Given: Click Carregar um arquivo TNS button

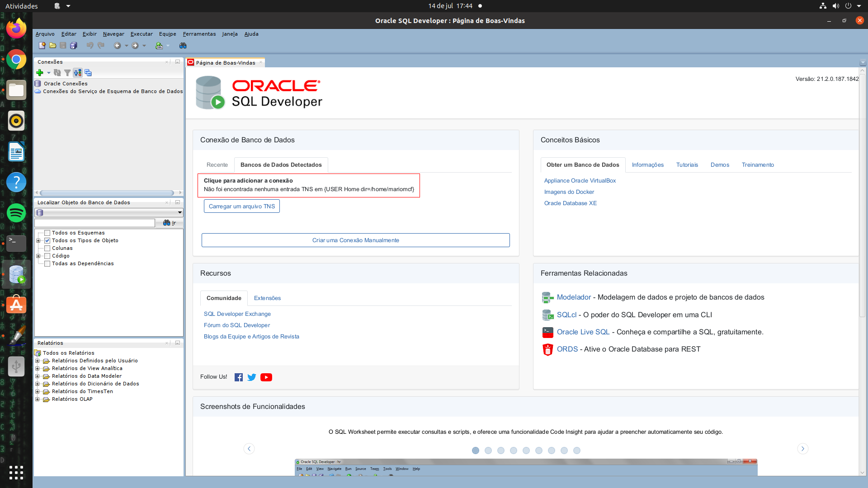Looking at the screenshot, I should (x=242, y=206).
